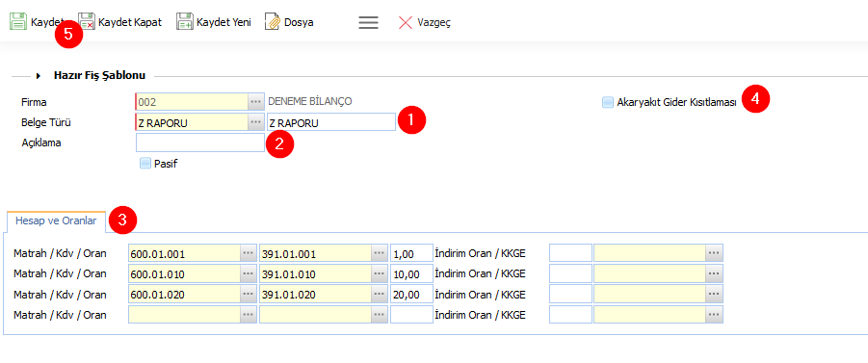Image resolution: width=868 pixels, height=363 pixels.
Task: Click the Firma code field showing 002
Action: (192, 102)
